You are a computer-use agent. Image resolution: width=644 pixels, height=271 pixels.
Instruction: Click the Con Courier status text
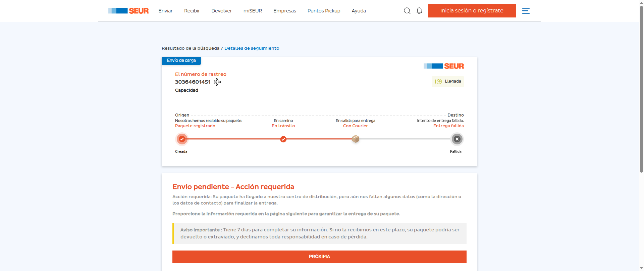tap(355, 126)
